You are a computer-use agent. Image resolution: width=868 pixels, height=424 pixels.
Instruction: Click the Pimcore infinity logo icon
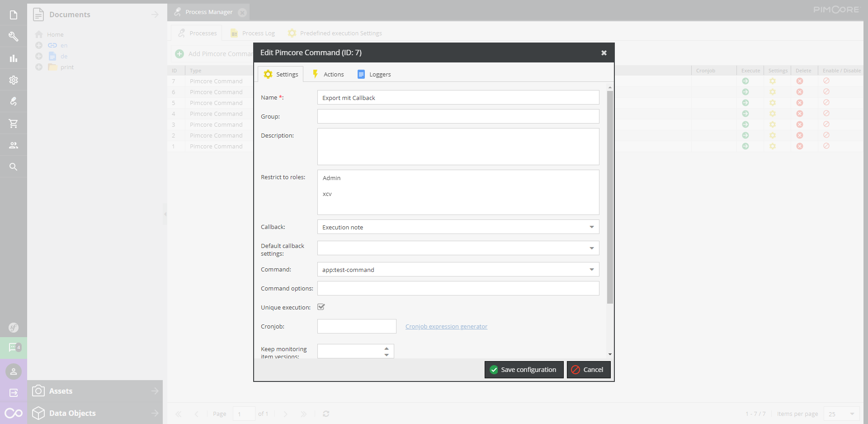pyautogui.click(x=14, y=413)
